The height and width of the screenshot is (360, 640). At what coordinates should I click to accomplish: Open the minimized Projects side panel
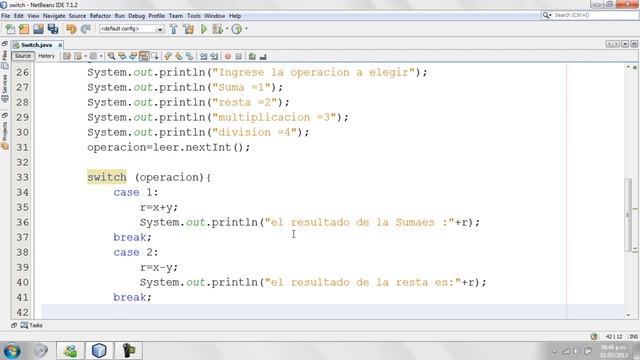coord(5,131)
